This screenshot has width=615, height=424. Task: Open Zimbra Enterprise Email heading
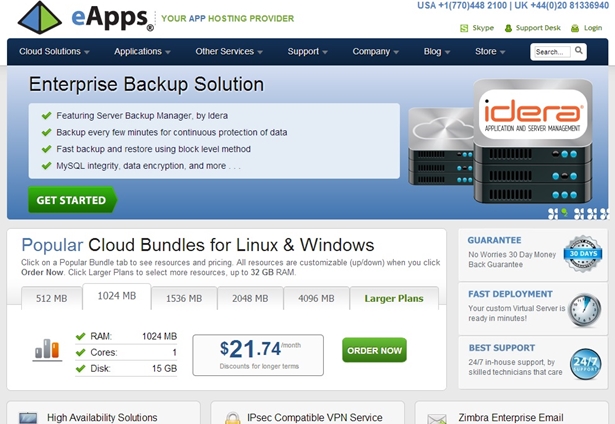pos(511,417)
